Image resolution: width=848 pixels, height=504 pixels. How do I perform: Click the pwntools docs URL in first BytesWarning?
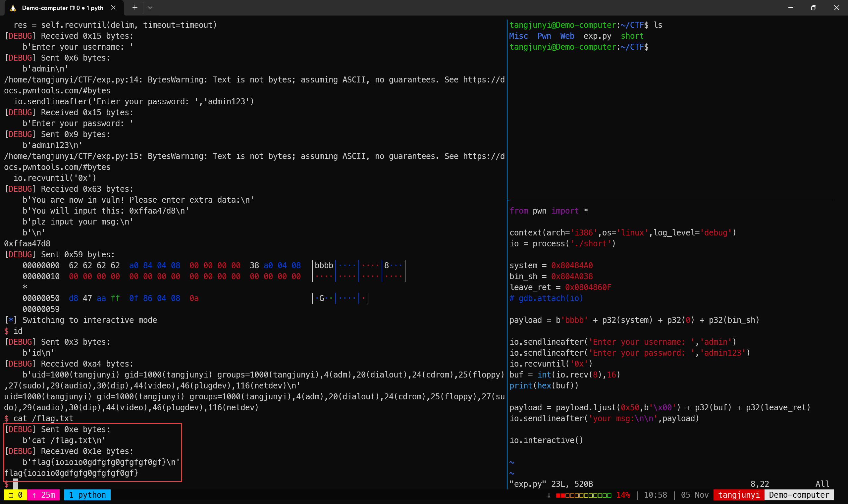click(254, 85)
